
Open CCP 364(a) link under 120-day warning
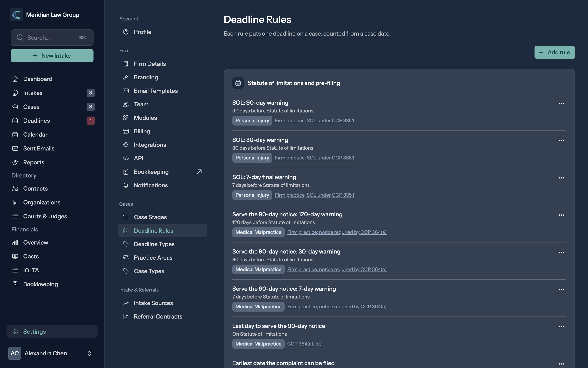click(337, 232)
